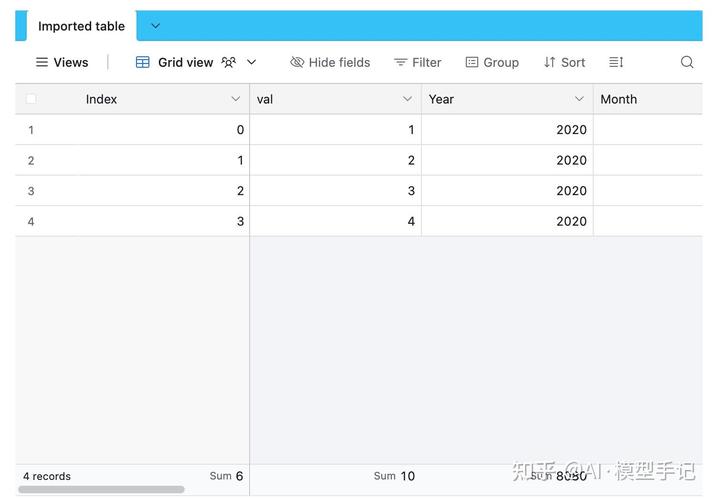Click the Sum 10 summary under val
Viewport: 714px width, 500px height.
coord(394,476)
